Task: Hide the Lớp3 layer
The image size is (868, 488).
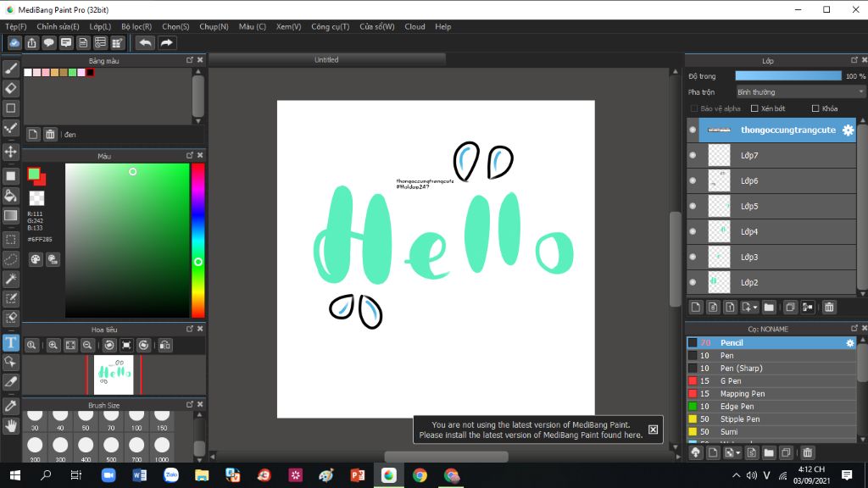Action: (x=693, y=257)
